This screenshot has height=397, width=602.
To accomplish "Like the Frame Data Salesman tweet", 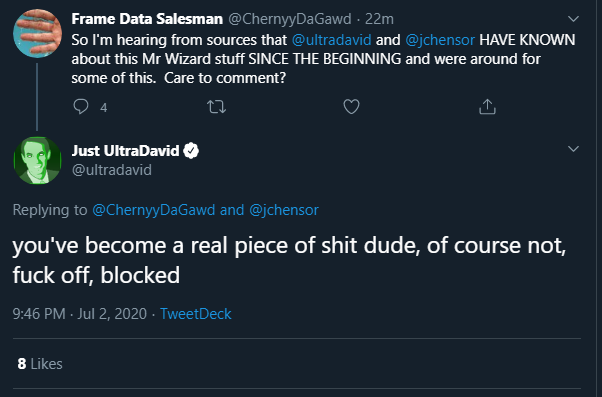I will point(351,107).
